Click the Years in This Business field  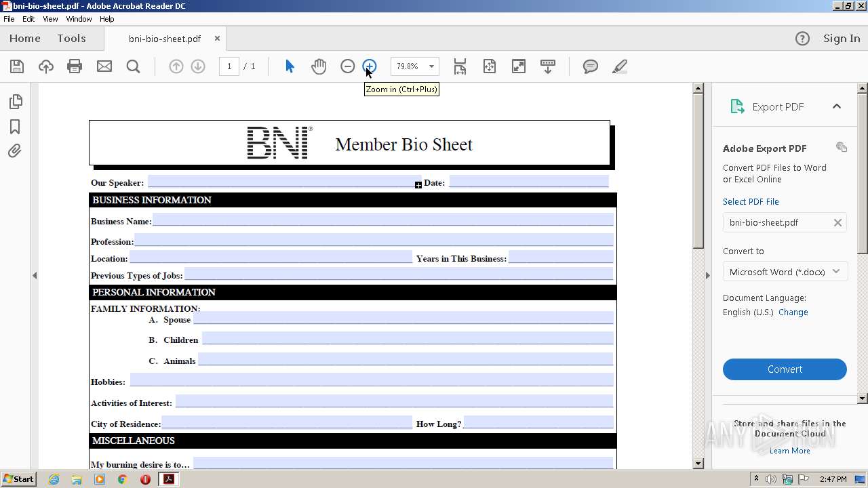561,257
